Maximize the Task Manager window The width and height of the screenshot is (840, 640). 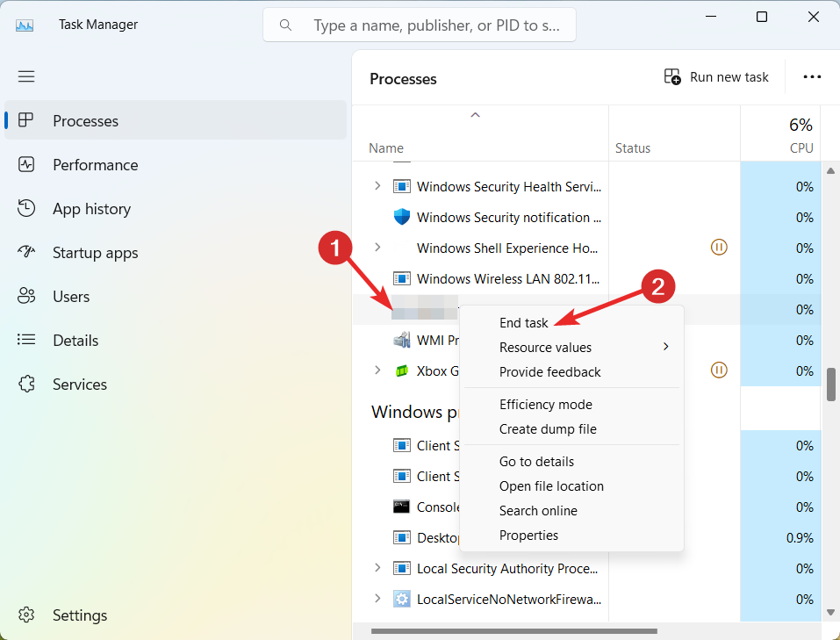[x=761, y=18]
